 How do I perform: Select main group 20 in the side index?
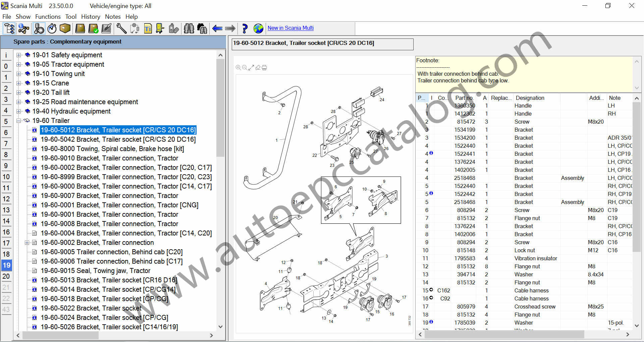[6, 276]
